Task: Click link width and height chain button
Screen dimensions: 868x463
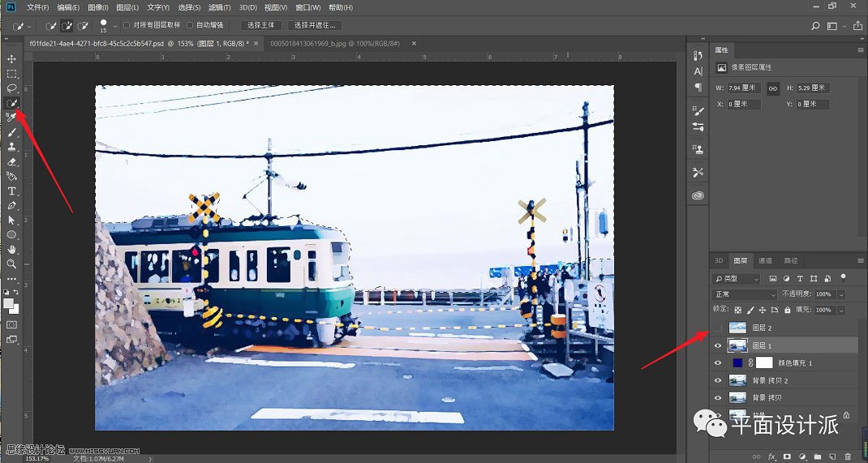Action: [x=773, y=88]
